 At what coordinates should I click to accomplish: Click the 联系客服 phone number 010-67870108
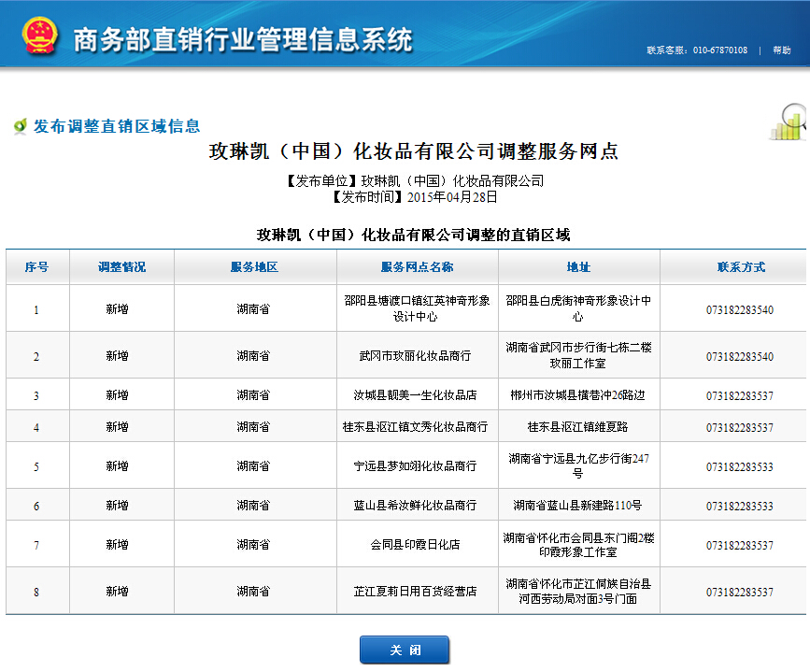click(x=720, y=50)
